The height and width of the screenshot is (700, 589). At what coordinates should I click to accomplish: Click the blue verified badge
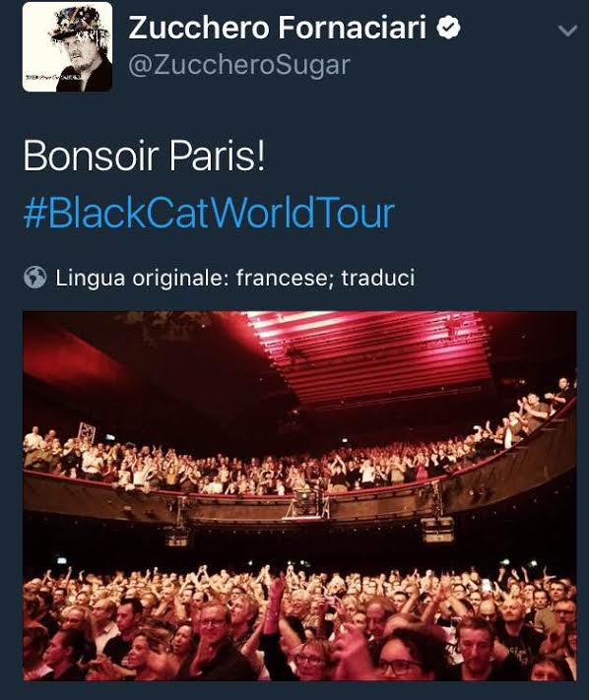448,28
